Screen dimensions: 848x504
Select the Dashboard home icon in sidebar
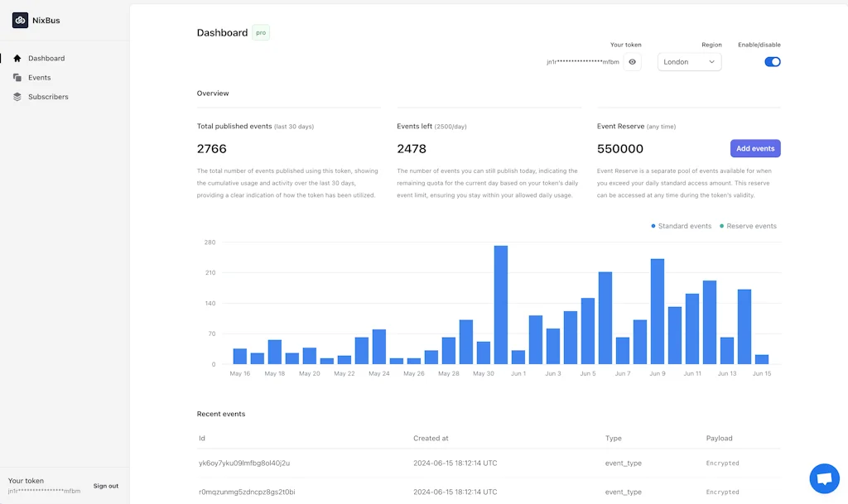pyautogui.click(x=17, y=58)
